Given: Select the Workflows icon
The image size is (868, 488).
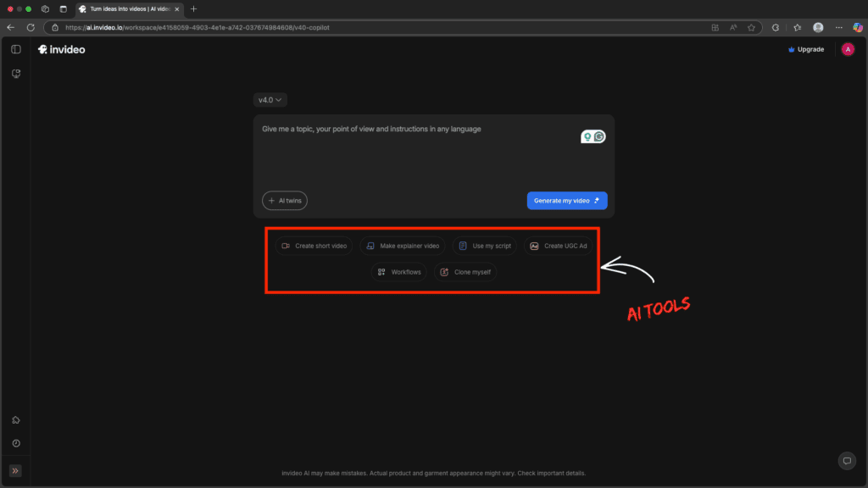Looking at the screenshot, I should tap(381, 272).
